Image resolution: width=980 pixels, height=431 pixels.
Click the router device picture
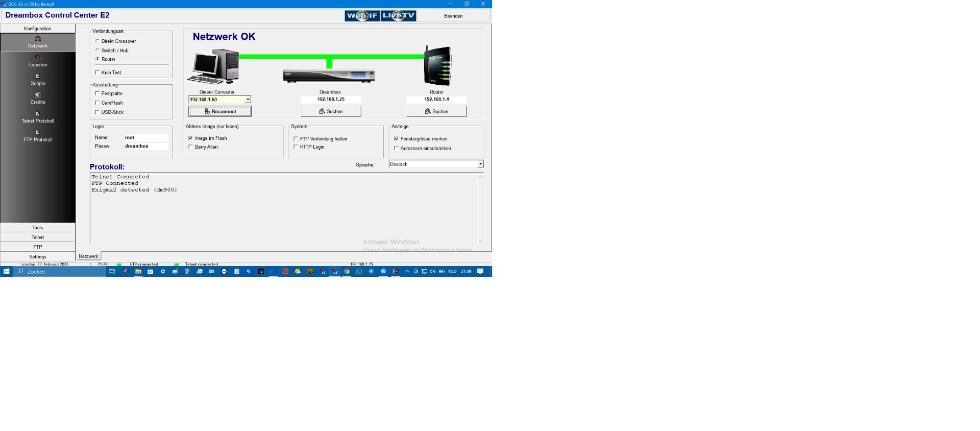(x=438, y=66)
